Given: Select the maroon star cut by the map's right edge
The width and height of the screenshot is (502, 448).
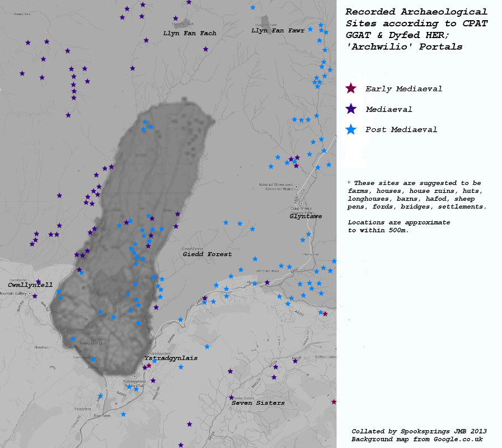Looking at the screenshot, I should click(x=334, y=402).
